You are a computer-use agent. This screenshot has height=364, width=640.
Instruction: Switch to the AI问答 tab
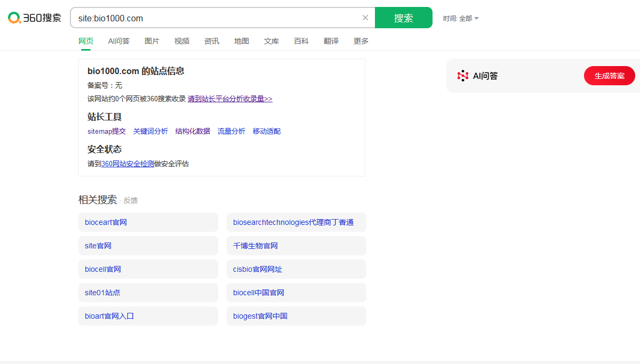click(x=118, y=41)
